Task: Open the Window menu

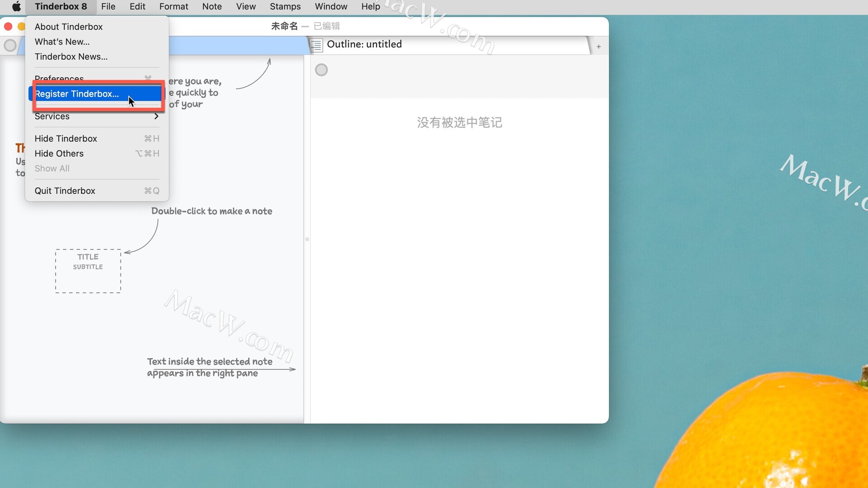Action: pyautogui.click(x=331, y=6)
